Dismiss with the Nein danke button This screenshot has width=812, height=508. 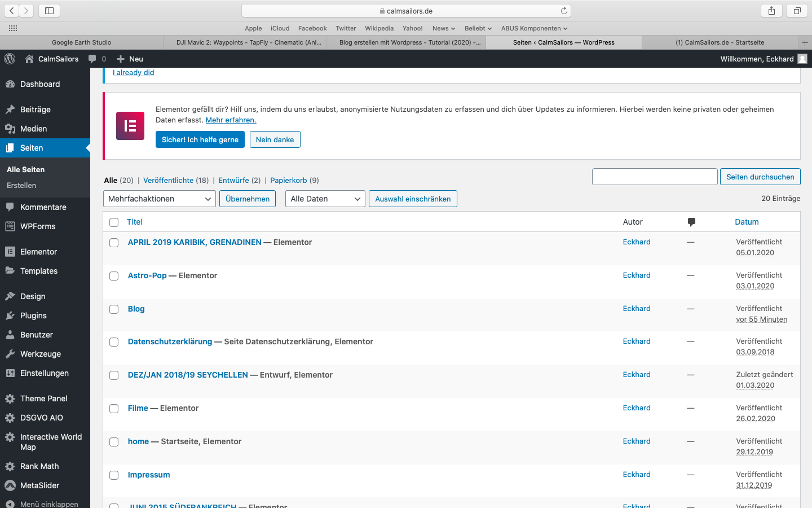tap(275, 139)
